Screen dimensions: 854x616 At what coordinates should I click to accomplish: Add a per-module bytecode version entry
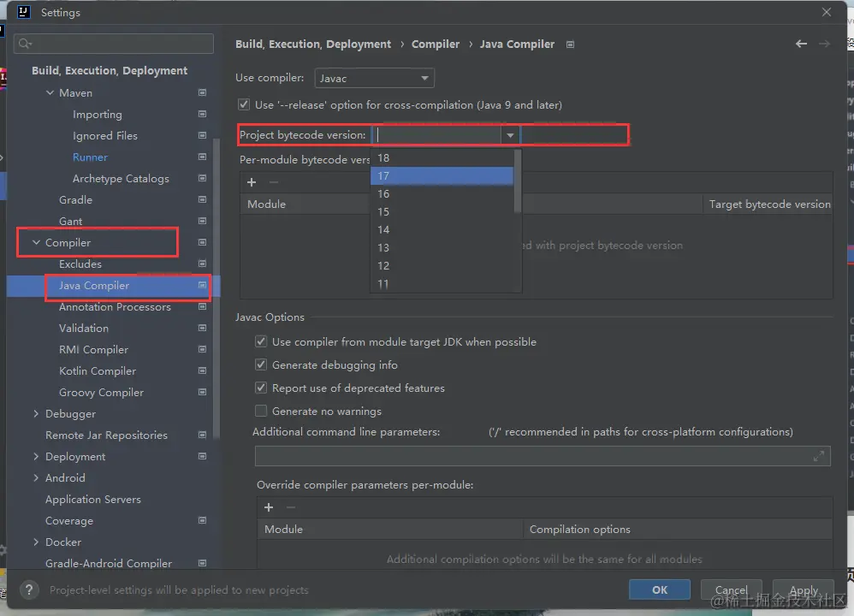click(x=252, y=182)
